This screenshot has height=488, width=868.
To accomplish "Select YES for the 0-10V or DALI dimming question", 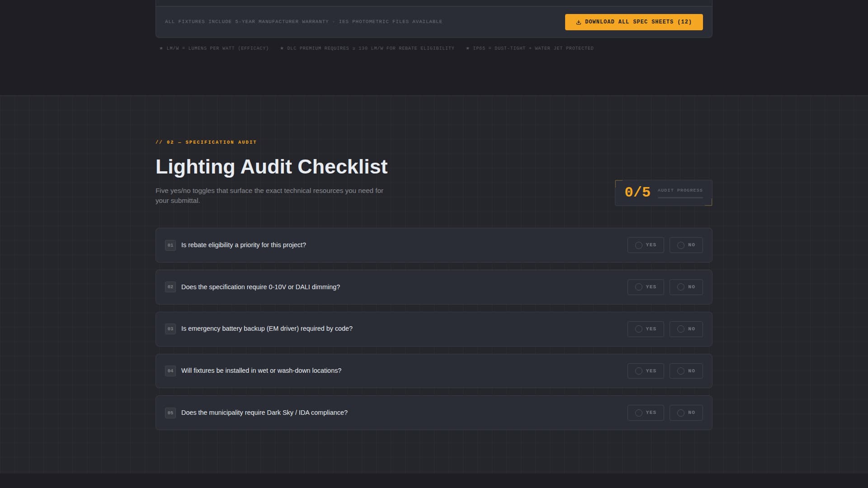I will point(646,287).
